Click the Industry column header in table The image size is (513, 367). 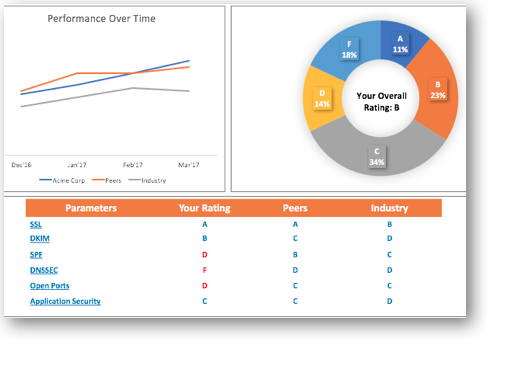click(389, 208)
